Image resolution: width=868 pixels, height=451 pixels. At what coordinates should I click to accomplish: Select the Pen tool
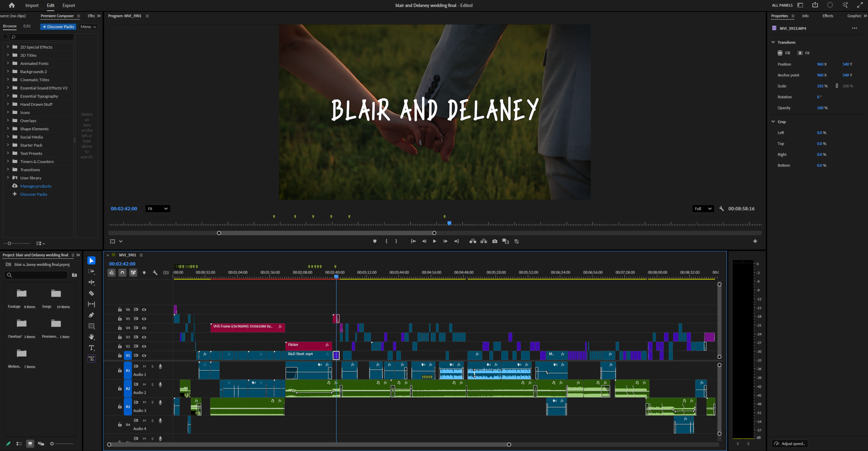click(91, 315)
